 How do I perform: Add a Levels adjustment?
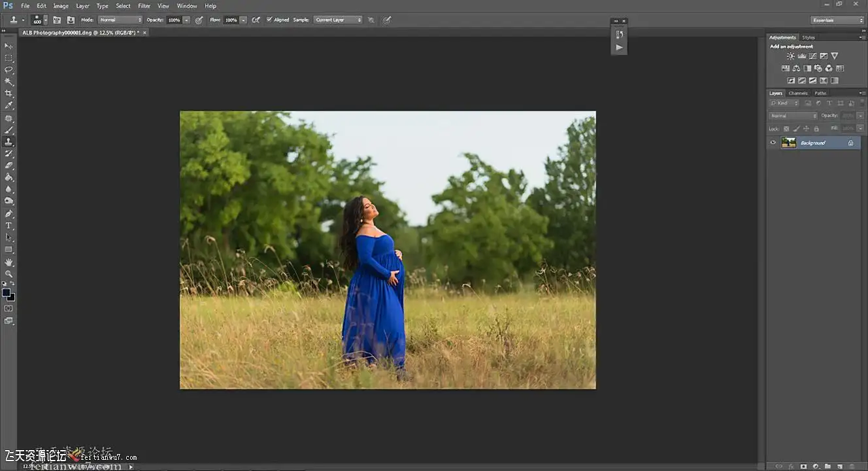click(x=802, y=56)
